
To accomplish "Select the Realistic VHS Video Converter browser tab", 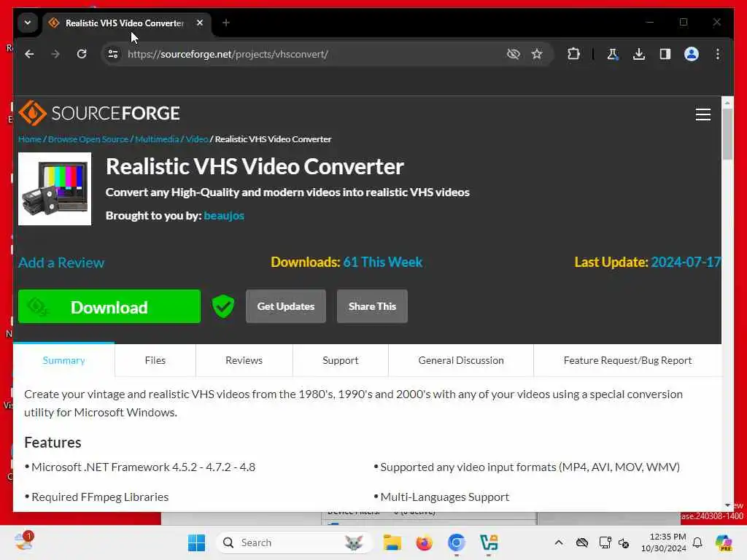I will (125, 23).
